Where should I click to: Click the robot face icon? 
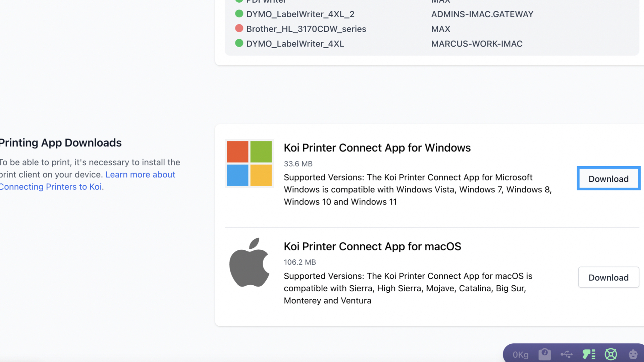(633, 354)
